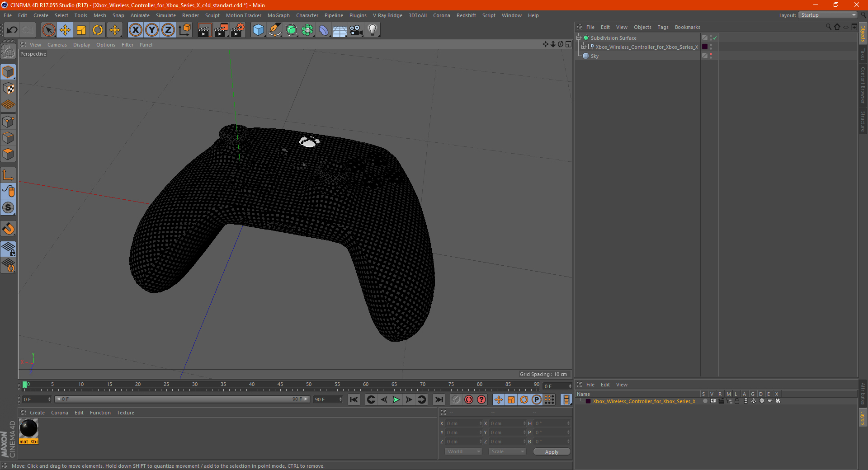Switch to Polygons mode in left sidebar
Image resolution: width=868 pixels, height=470 pixels.
(x=8, y=154)
